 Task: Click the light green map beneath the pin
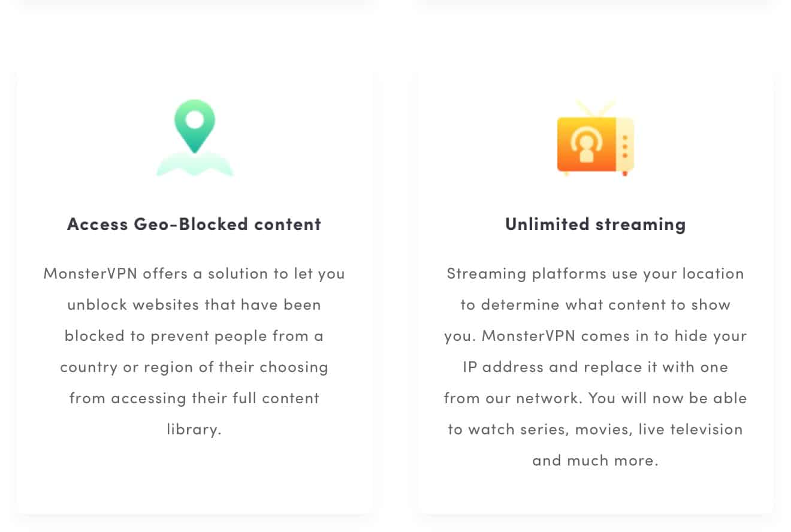pos(195,164)
